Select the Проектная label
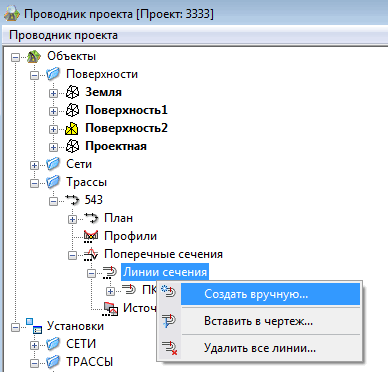 coord(116,146)
